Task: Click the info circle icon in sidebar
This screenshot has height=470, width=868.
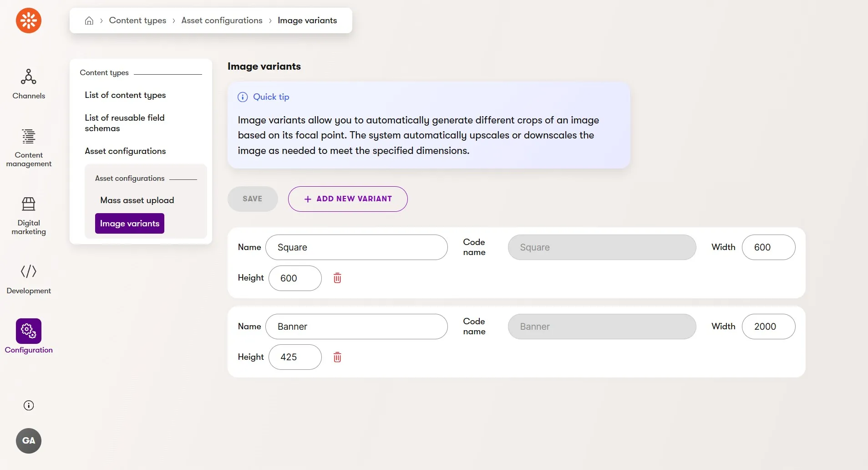Action: tap(29, 405)
